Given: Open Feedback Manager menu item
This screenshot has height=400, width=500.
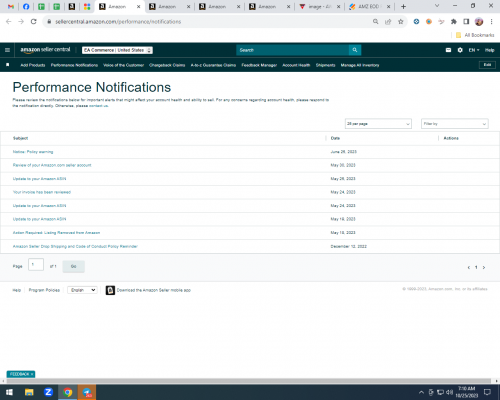Looking at the screenshot, I should (x=259, y=65).
